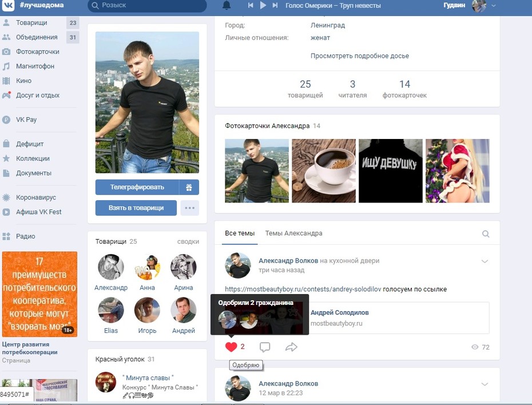Send a gift with the gift icon
This screenshot has width=532, height=405.
[189, 187]
